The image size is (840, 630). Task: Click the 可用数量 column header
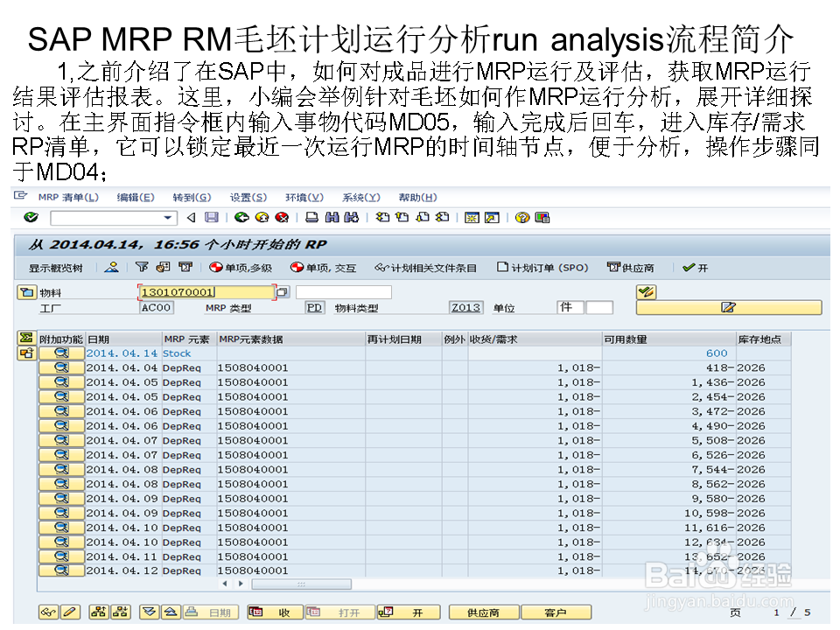click(669, 339)
